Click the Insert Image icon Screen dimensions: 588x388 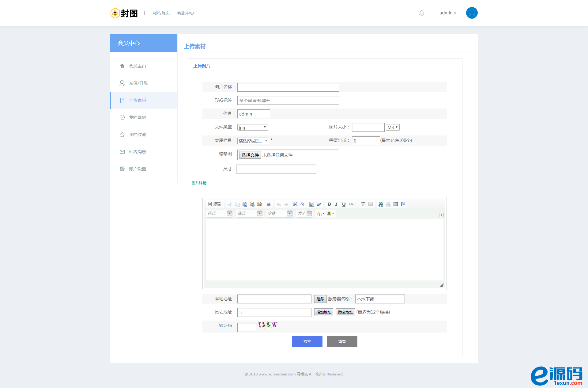pyautogui.click(x=396, y=204)
